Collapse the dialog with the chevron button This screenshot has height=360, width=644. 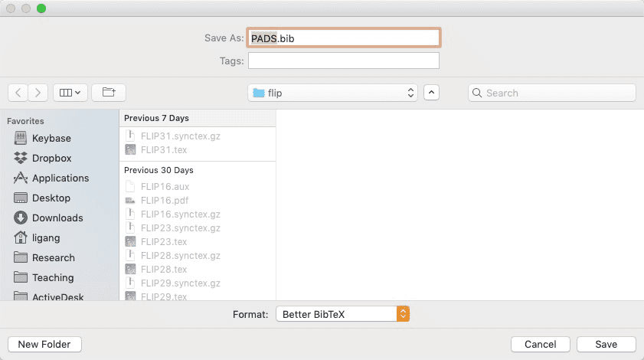tap(432, 93)
